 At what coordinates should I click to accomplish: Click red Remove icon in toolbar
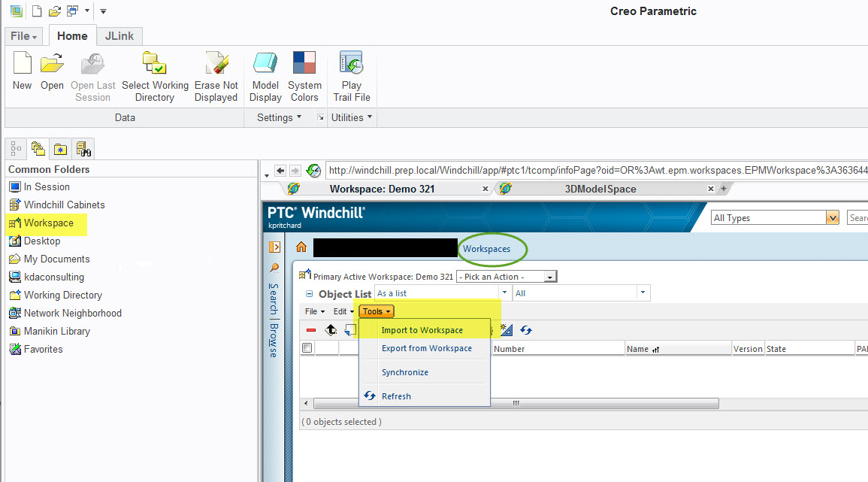click(311, 330)
